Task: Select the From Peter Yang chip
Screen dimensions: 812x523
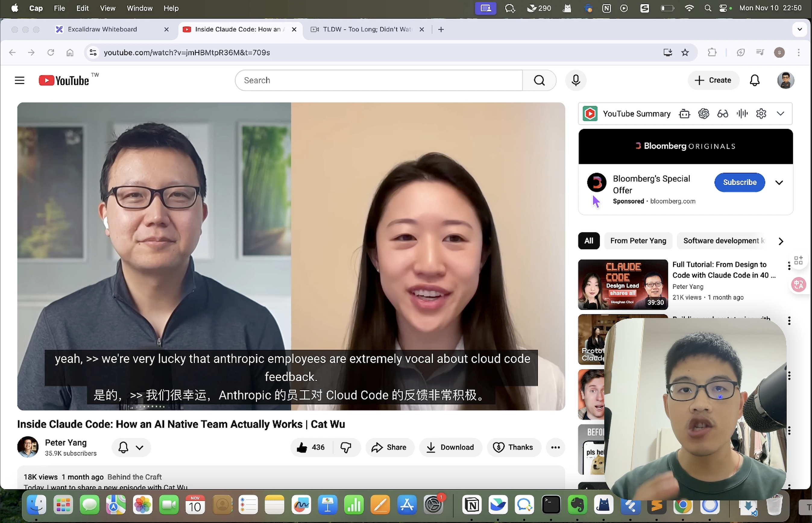Action: click(x=638, y=241)
